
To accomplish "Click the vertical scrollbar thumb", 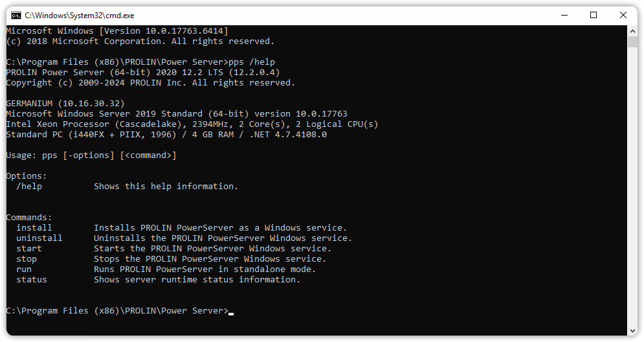I will [x=632, y=42].
